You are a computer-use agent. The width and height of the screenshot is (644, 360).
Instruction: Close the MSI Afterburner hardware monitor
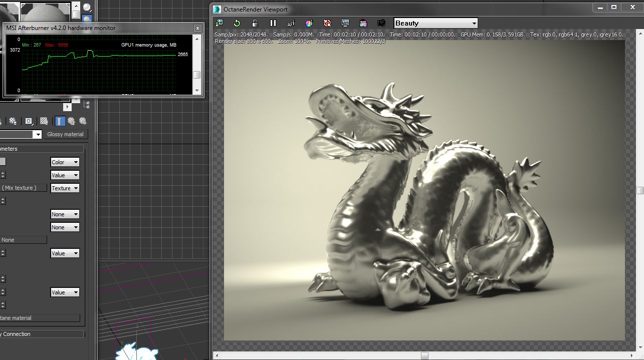pyautogui.click(x=197, y=28)
